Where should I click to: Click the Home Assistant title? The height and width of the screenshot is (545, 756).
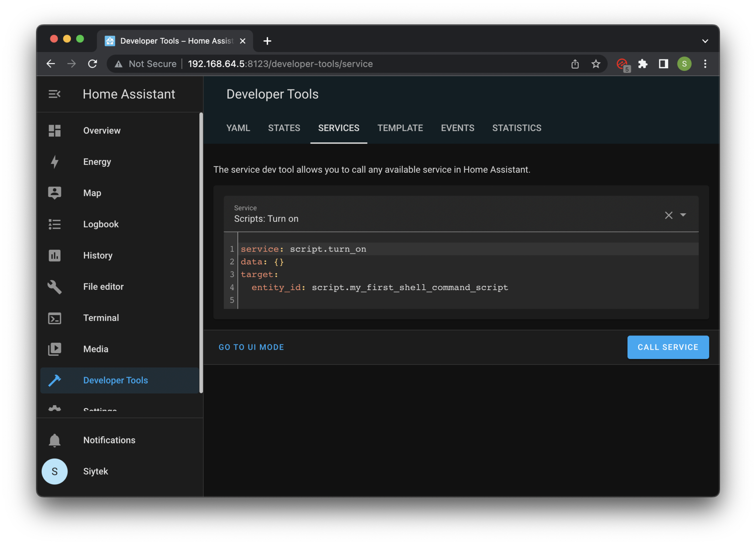(129, 94)
